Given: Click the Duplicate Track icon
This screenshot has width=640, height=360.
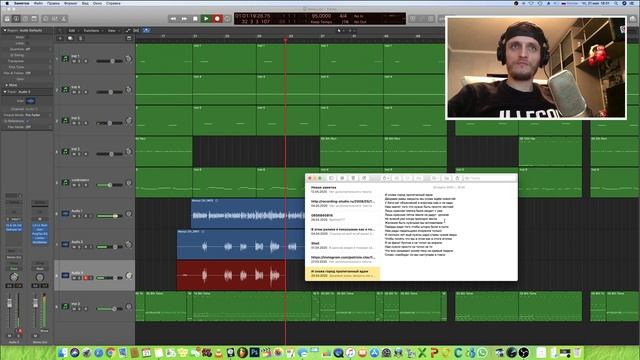Looking at the screenshot, I should point(70,38).
